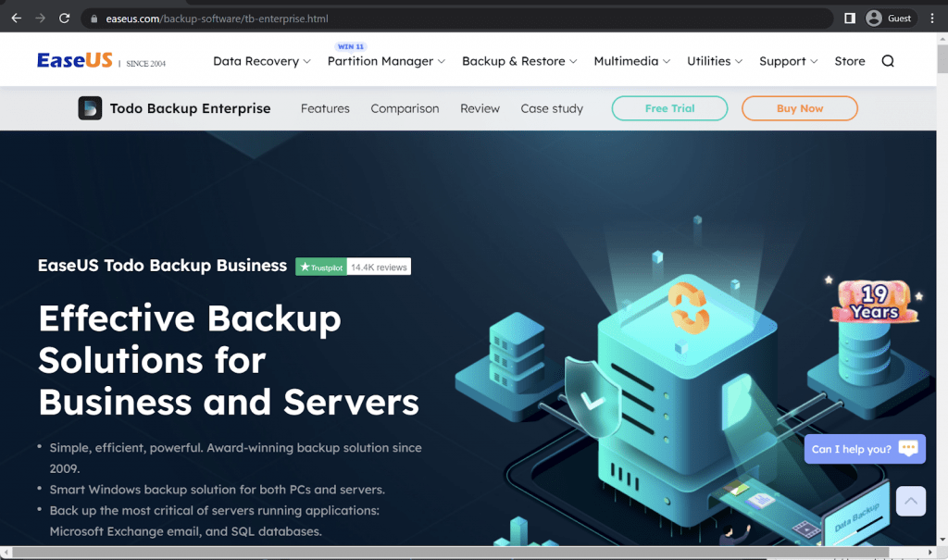The height and width of the screenshot is (560, 948).
Task: Click the Free Trial button
Action: 668,108
